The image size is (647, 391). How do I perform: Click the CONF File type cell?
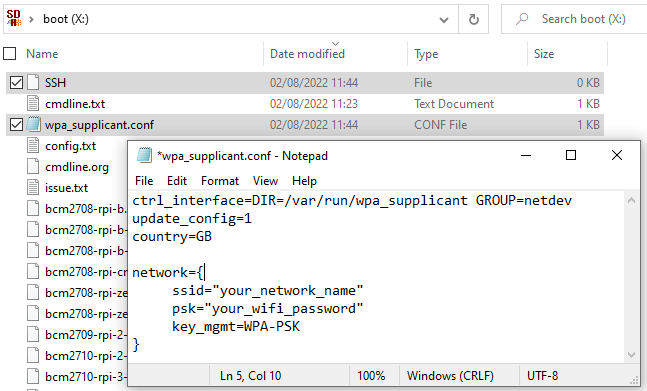coord(441,125)
